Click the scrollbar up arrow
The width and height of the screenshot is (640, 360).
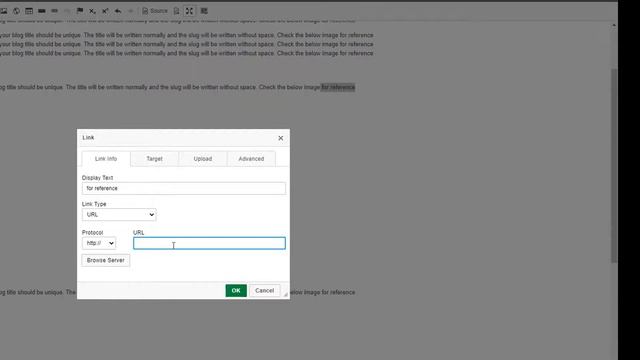(x=614, y=26)
